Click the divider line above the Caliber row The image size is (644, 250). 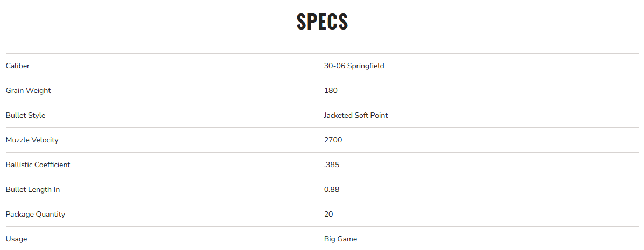click(x=322, y=53)
